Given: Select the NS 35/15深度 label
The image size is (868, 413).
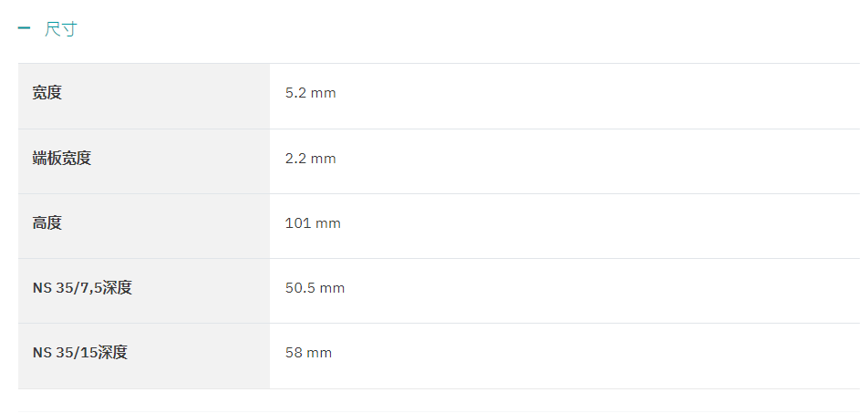Looking at the screenshot, I should (x=79, y=353).
